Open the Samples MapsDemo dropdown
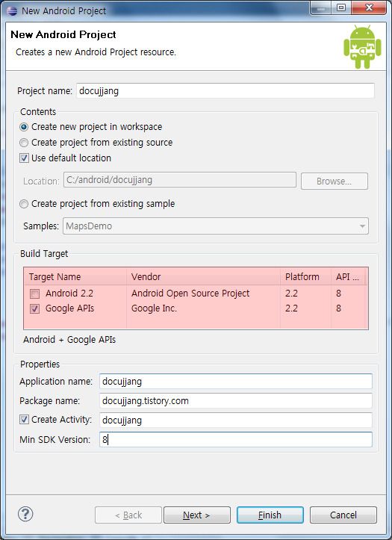This screenshot has width=392, height=540. 216,226
